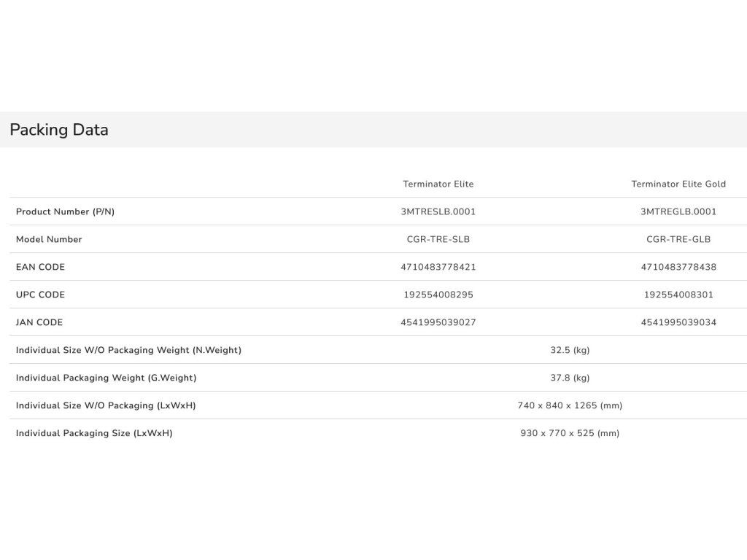Click the 32.5 (kg) net weight value
Viewport: 747px width, 560px height.
pyautogui.click(x=570, y=350)
